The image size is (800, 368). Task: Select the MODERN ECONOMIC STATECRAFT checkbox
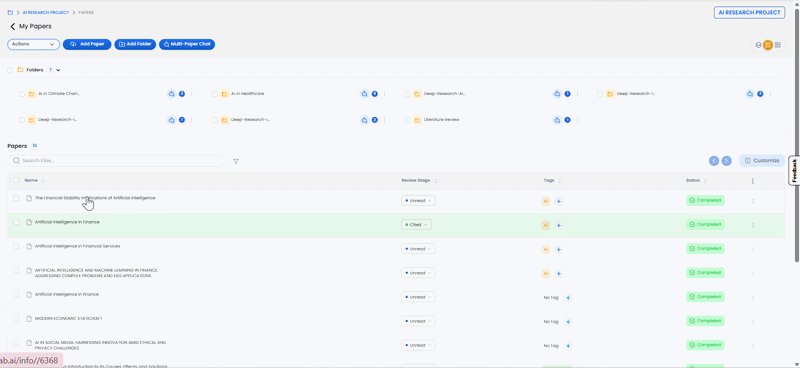pos(16,318)
